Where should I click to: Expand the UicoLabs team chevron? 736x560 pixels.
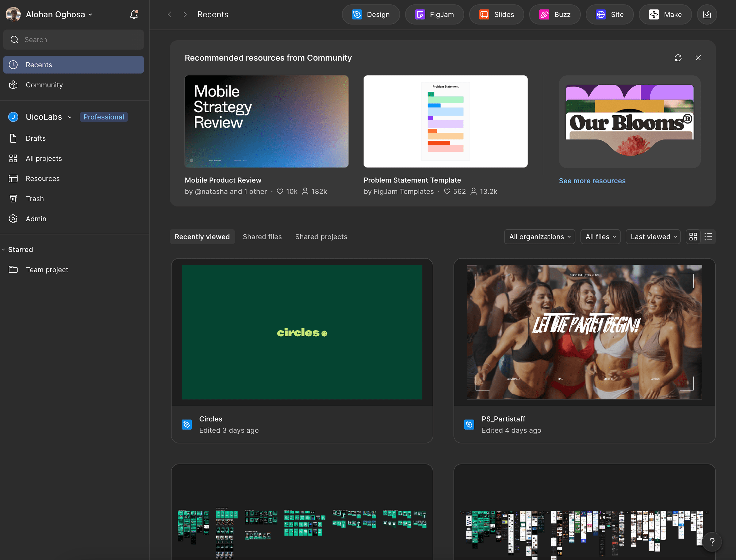click(x=70, y=117)
